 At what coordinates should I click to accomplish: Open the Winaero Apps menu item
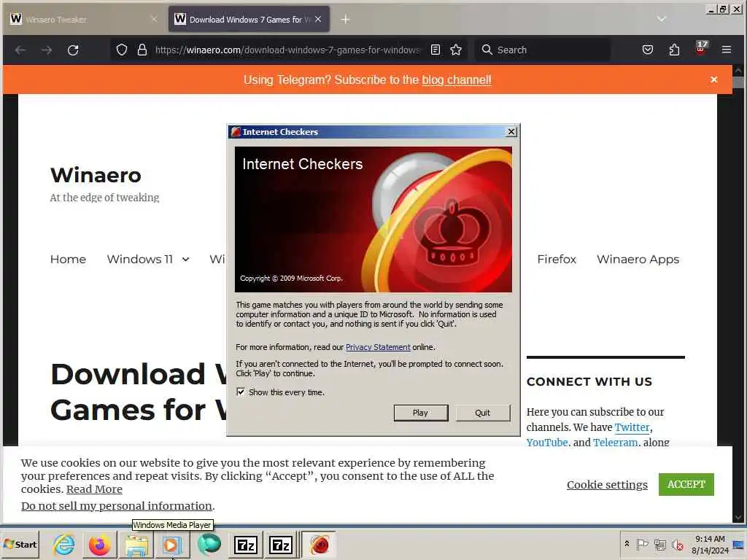[x=638, y=260]
